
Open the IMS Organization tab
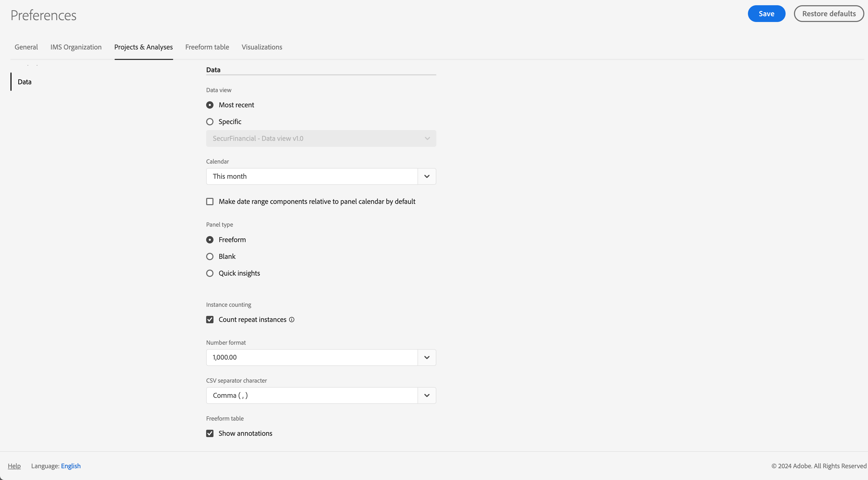coord(76,47)
